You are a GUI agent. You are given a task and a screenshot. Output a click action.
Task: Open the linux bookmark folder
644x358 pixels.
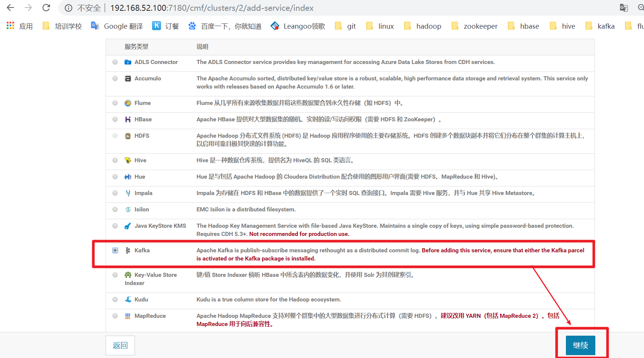(x=380, y=26)
